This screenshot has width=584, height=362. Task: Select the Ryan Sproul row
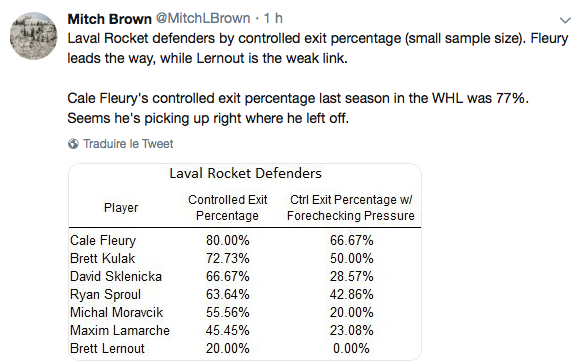pos(245,294)
